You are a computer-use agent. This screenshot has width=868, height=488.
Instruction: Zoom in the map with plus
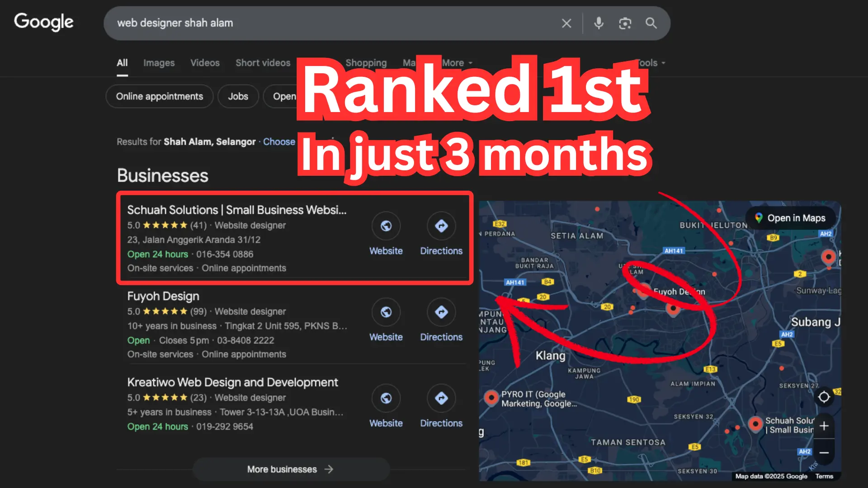[x=824, y=426]
